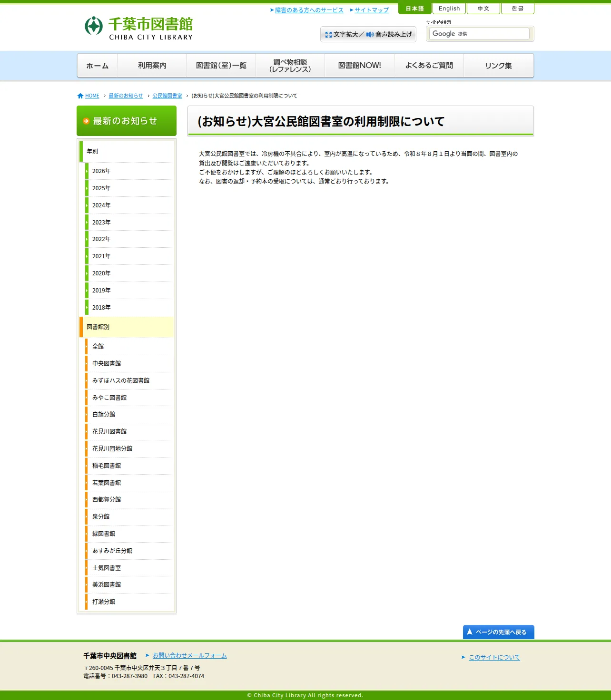Open the リンク集 menu item

pyautogui.click(x=499, y=66)
